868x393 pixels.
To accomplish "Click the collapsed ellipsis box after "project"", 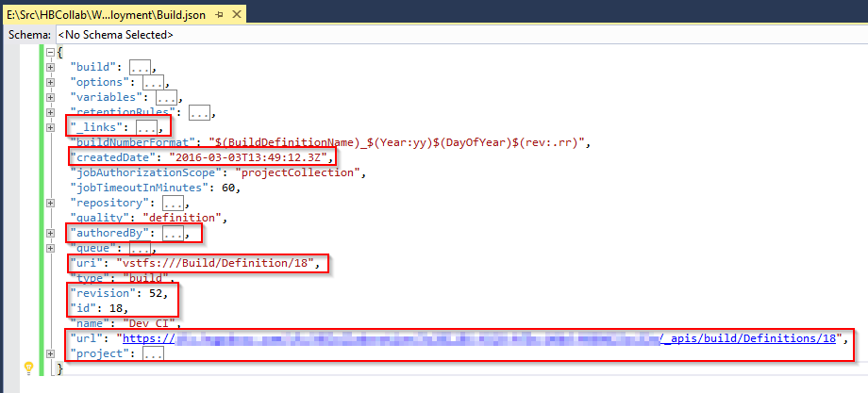I will (153, 353).
